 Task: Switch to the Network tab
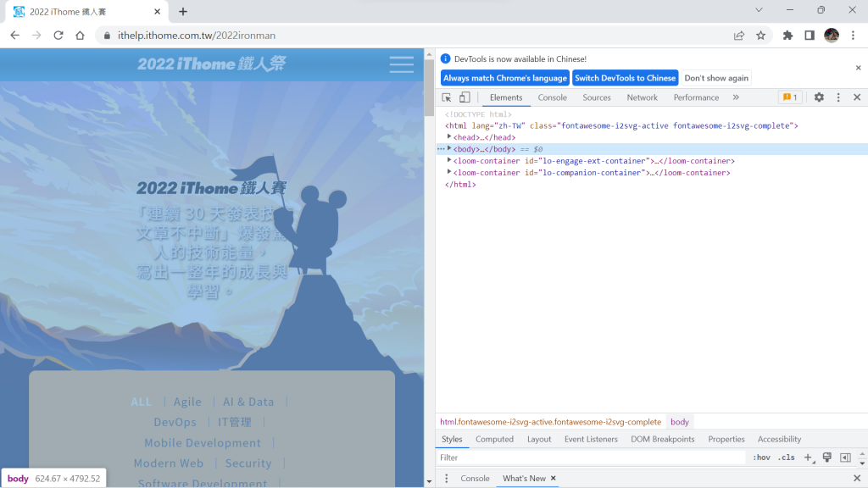click(x=643, y=97)
